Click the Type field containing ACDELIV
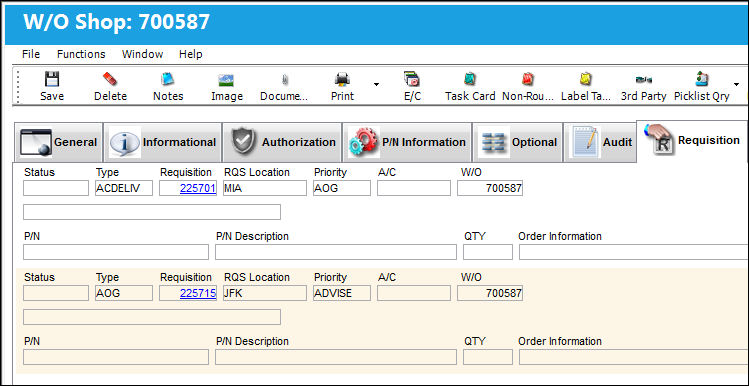749x386 pixels. tap(124, 188)
